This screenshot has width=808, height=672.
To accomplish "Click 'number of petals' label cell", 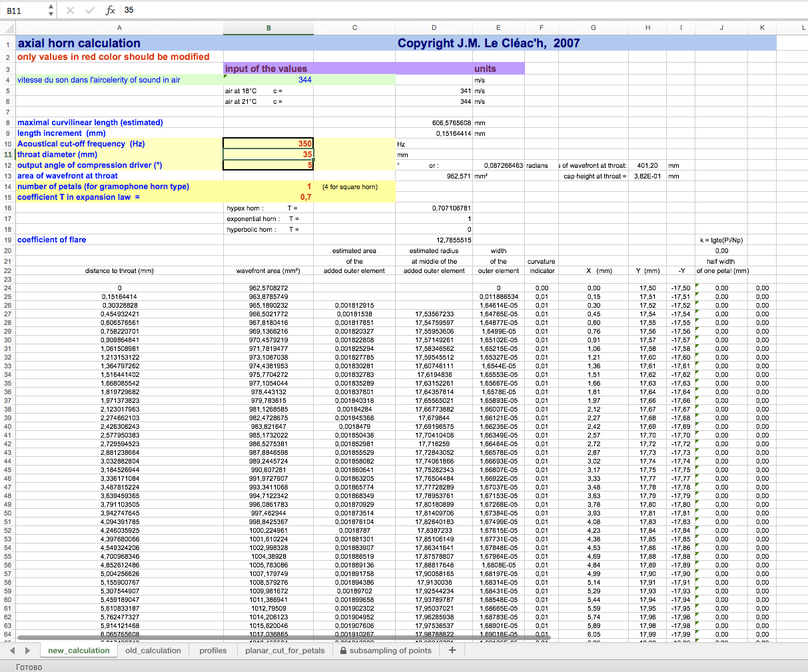I will 103,186.
